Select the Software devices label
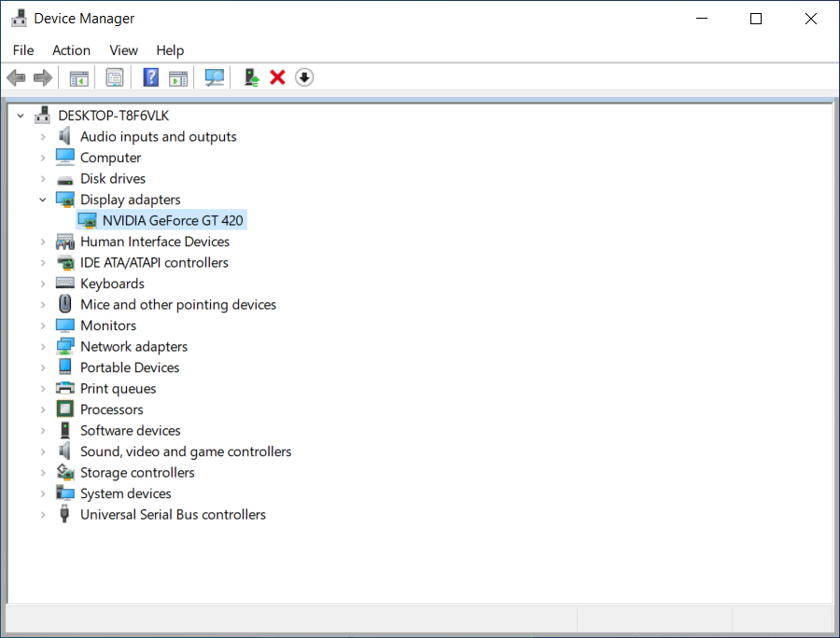Image resolution: width=840 pixels, height=638 pixels. tap(130, 430)
